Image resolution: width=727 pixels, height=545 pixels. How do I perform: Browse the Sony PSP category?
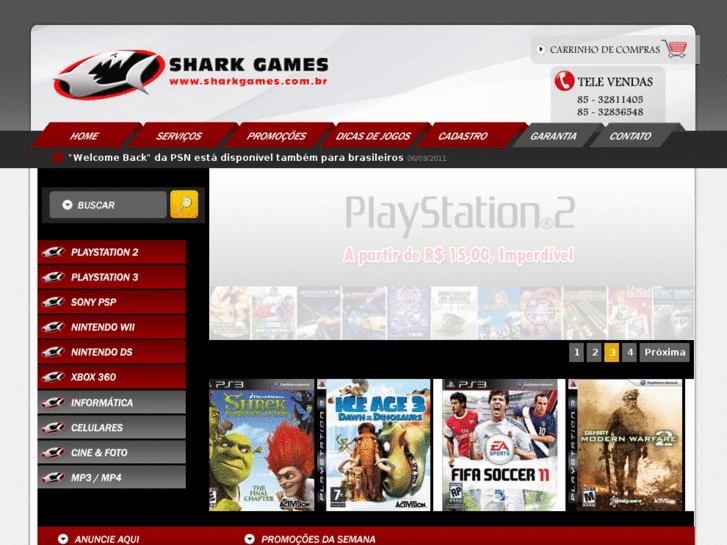coord(112,302)
